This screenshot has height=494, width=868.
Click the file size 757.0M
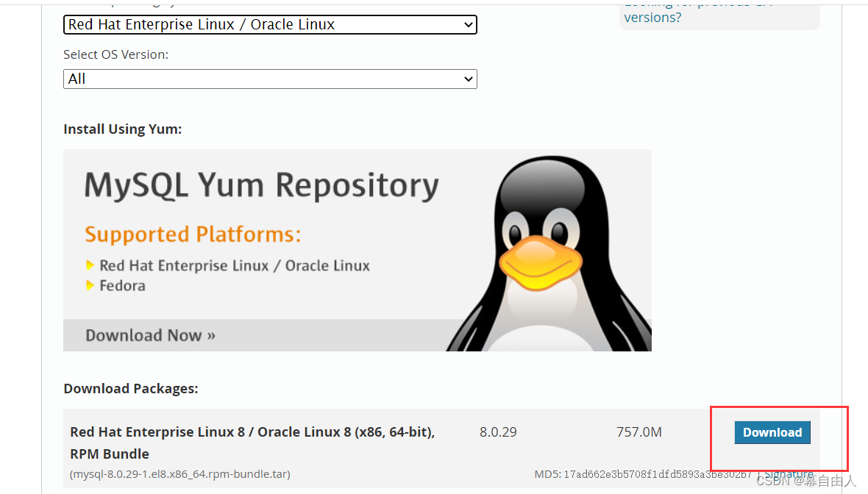click(x=639, y=432)
